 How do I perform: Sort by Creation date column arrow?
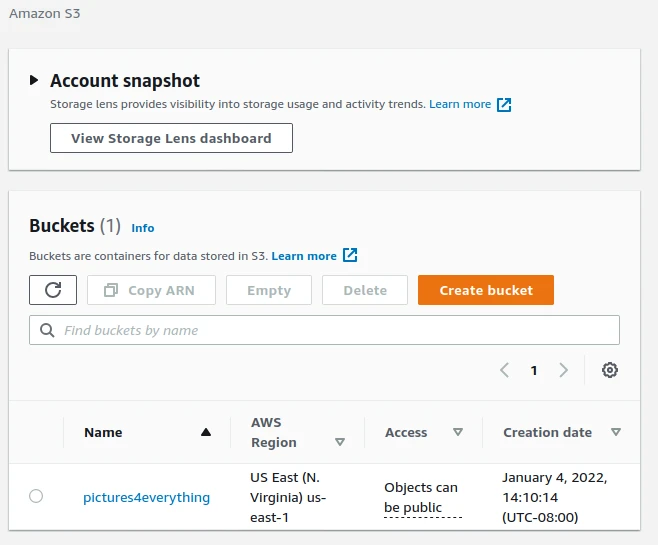616,433
